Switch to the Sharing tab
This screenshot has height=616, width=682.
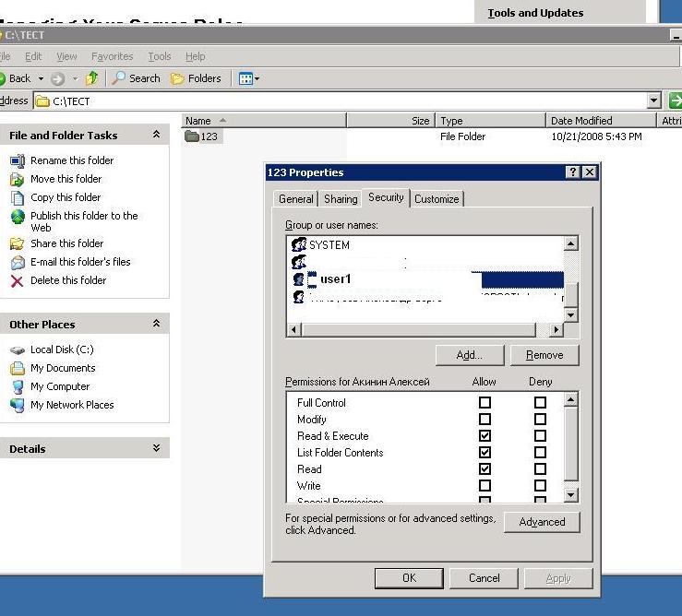341,199
